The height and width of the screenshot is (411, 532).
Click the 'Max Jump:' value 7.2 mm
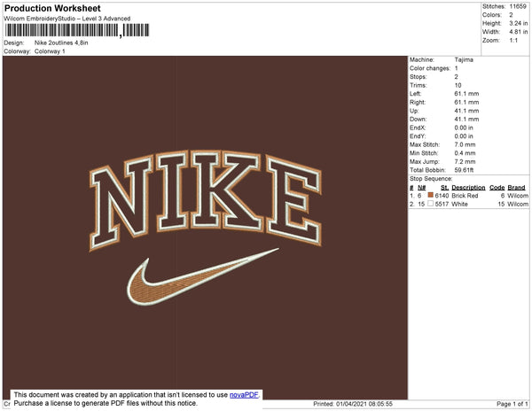465,161
